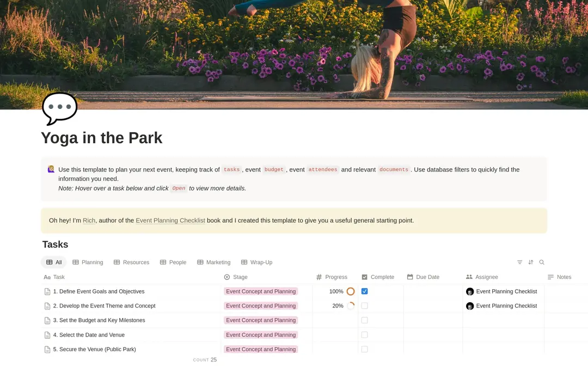Open the COUNT 25 calculation menu
The image size is (588, 367).
(205, 360)
